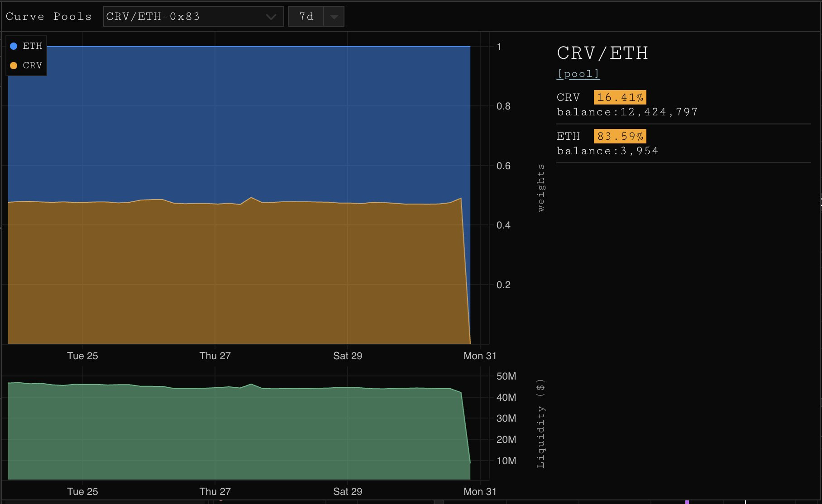Click the 50M liquidity axis tick
Viewport: 822px width, 504px height.
tap(506, 376)
